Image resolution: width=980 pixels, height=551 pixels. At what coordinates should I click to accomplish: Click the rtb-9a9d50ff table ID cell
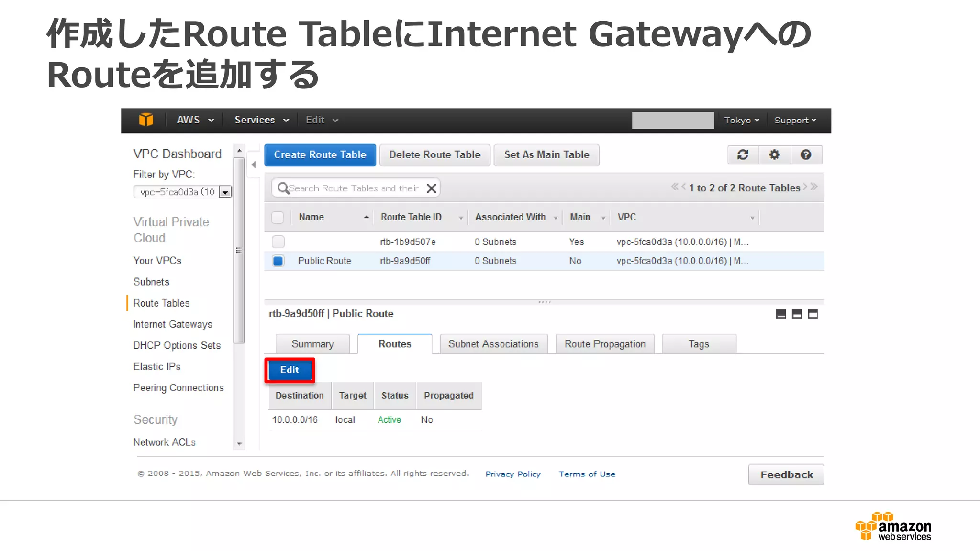point(405,261)
